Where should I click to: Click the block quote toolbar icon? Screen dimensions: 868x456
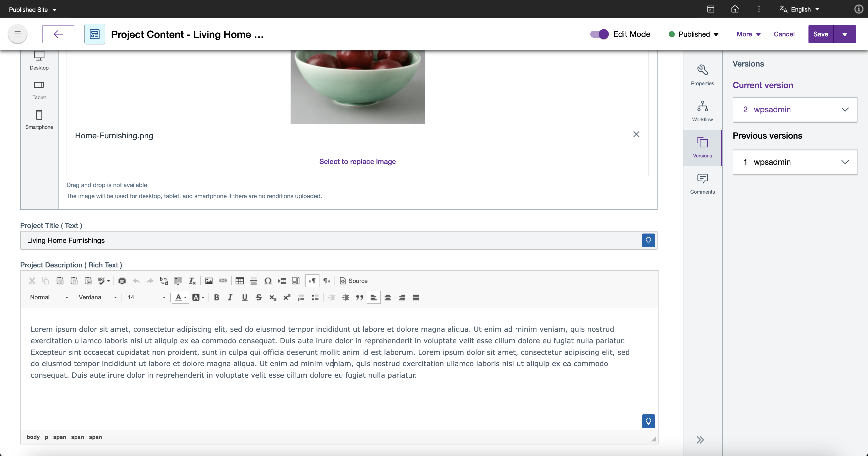[x=360, y=297]
